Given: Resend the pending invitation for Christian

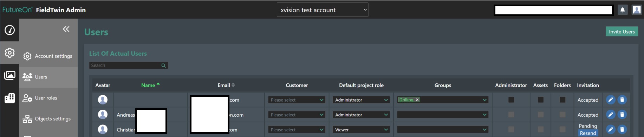Looking at the screenshot, I should 588,133.
